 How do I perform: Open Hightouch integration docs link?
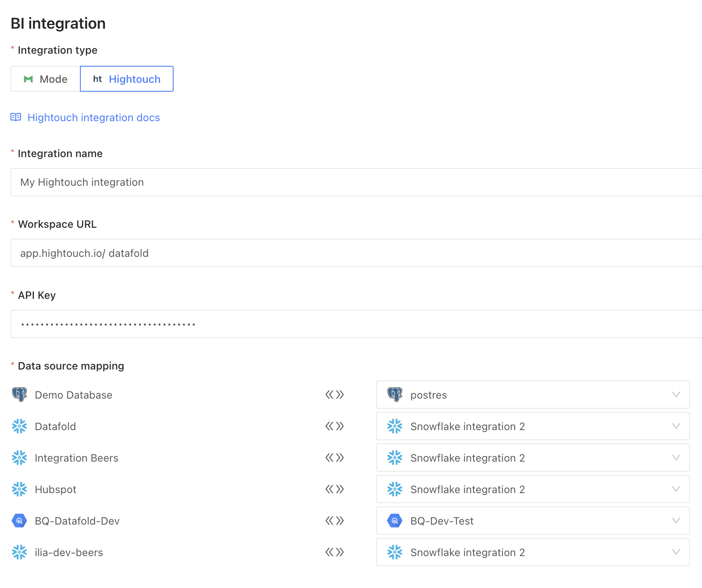[94, 118]
